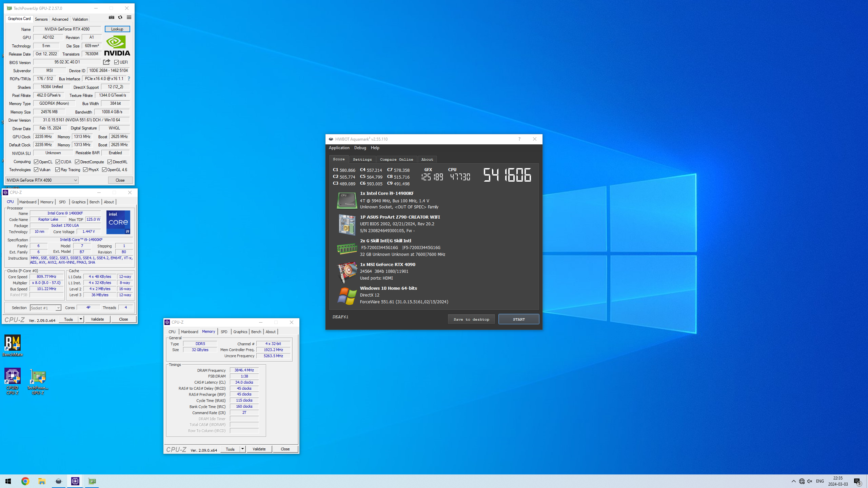Click the GPU name field NVIDIA GeForce RTX 4090

(67, 29)
